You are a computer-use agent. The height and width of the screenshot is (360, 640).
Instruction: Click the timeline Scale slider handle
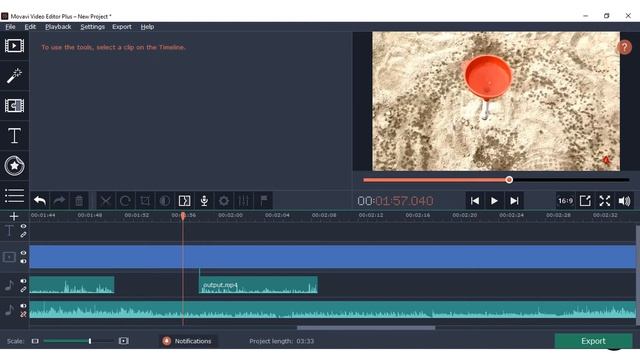click(x=90, y=341)
